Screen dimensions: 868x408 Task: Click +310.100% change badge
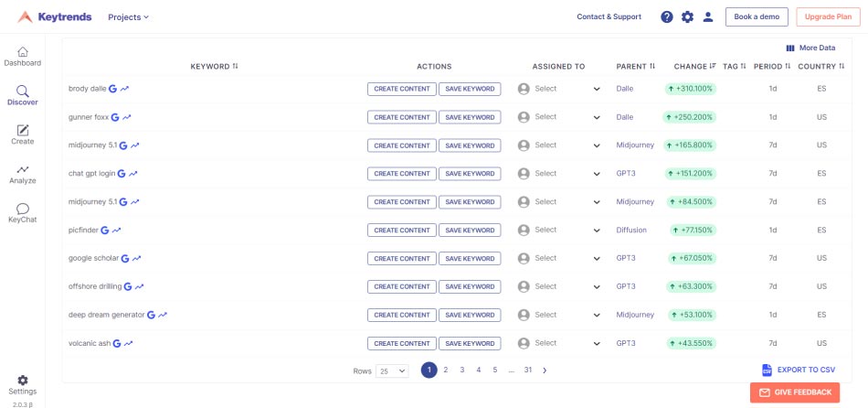691,89
